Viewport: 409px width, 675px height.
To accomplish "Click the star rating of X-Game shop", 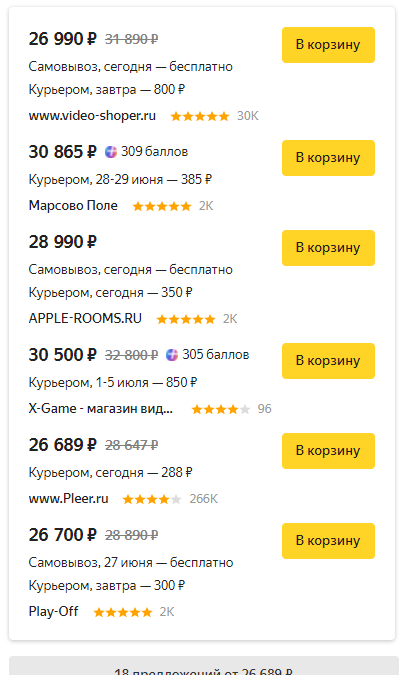I will (x=220, y=409).
